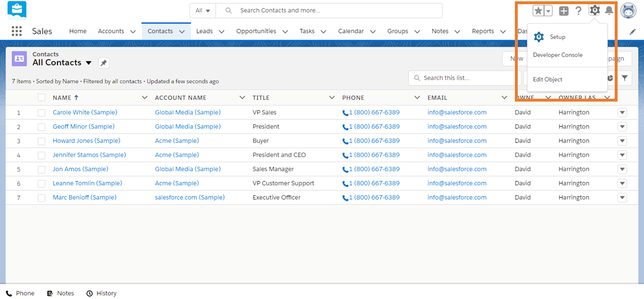Open salesforce.com (Sample) account link
Screen dimensions: 644x299
[x=190, y=197]
